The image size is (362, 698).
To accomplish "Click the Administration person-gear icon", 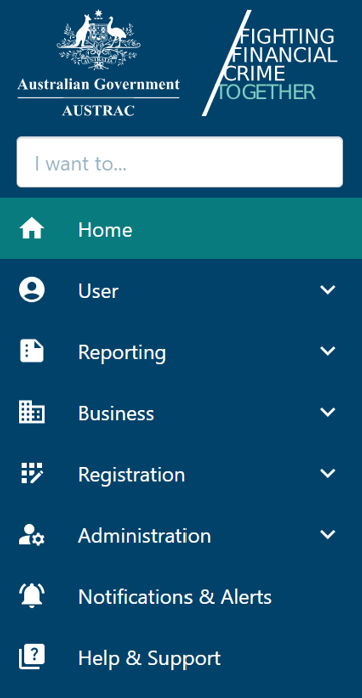I will click(32, 535).
